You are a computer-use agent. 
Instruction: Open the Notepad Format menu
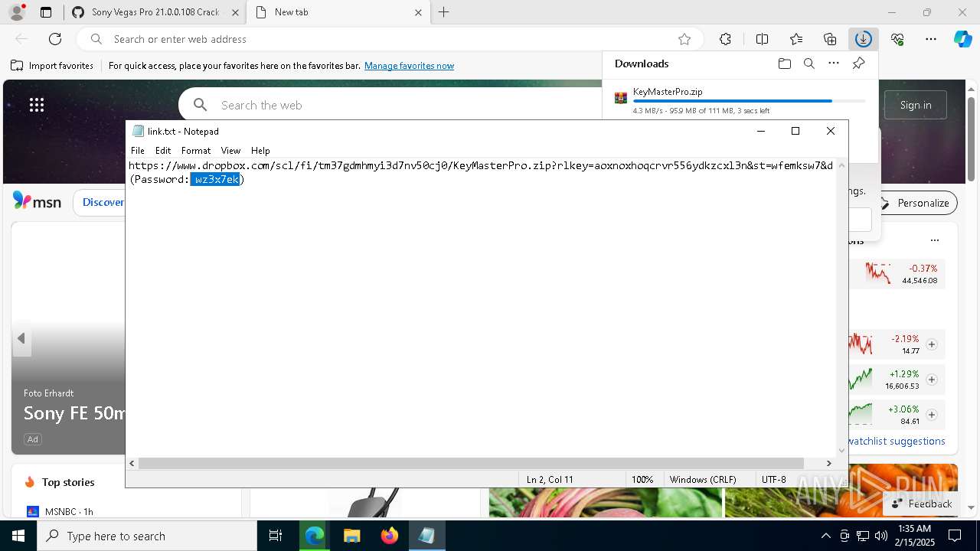196,151
